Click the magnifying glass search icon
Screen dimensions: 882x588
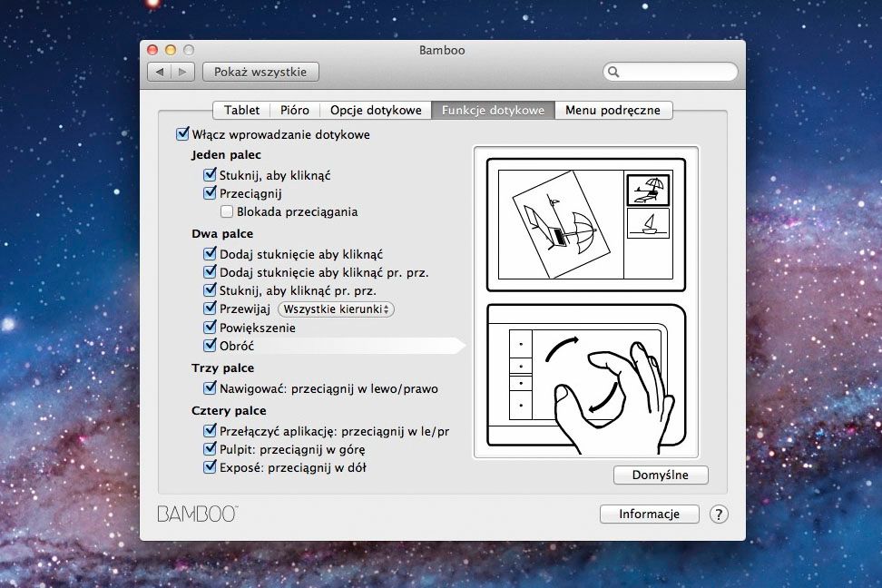[613, 72]
